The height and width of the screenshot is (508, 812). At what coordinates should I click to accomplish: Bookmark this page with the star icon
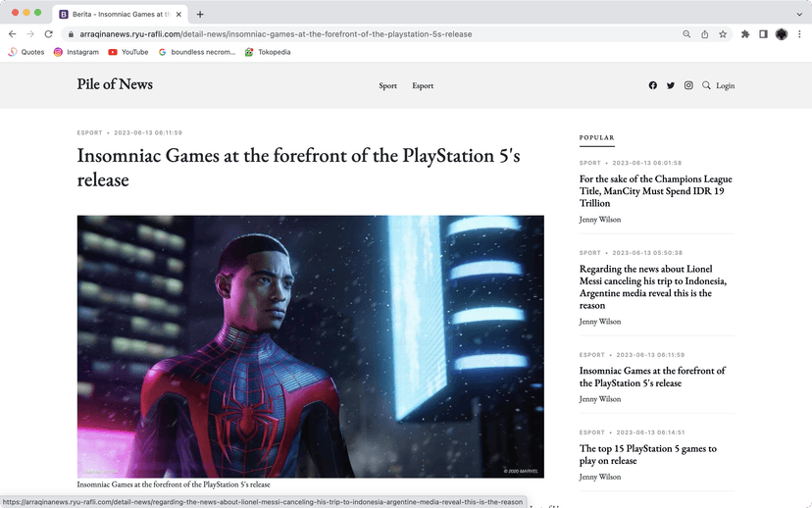pos(723,33)
